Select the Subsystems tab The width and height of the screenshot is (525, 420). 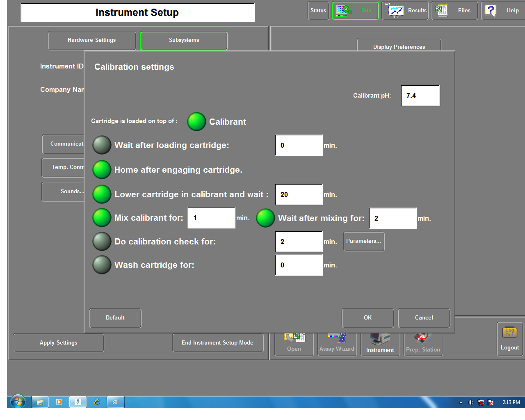pos(184,41)
